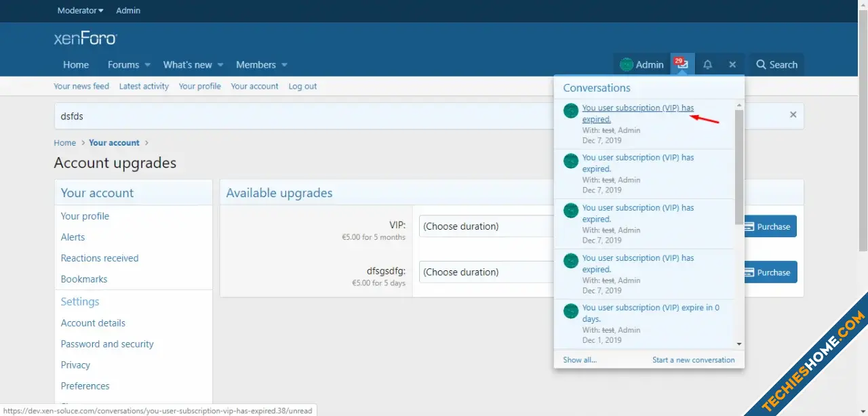Go to the Home navigation tab
868x416 pixels.
(76, 64)
